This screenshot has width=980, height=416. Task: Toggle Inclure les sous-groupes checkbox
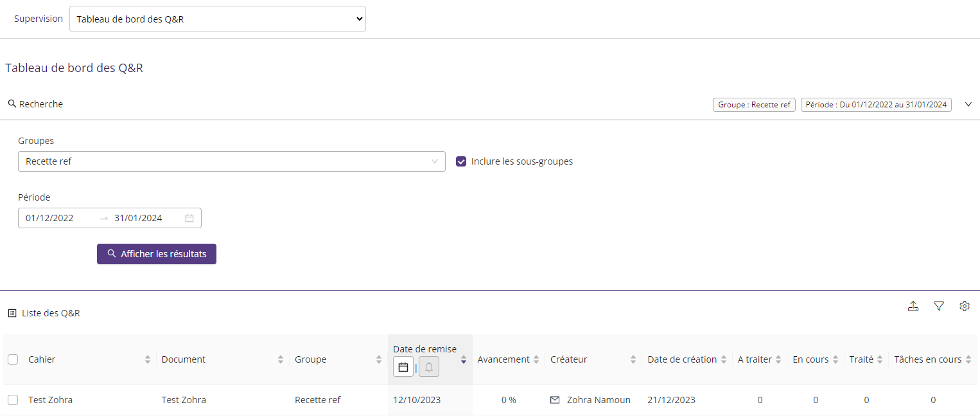click(x=461, y=161)
